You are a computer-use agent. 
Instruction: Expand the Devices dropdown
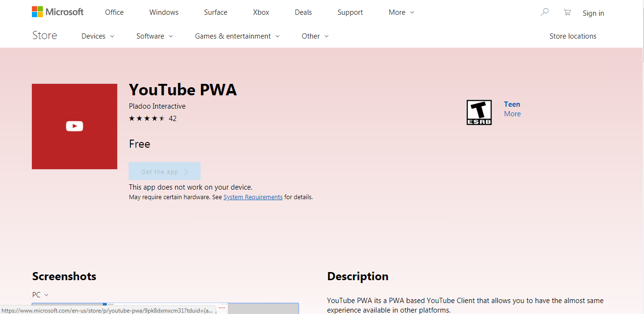(98, 36)
